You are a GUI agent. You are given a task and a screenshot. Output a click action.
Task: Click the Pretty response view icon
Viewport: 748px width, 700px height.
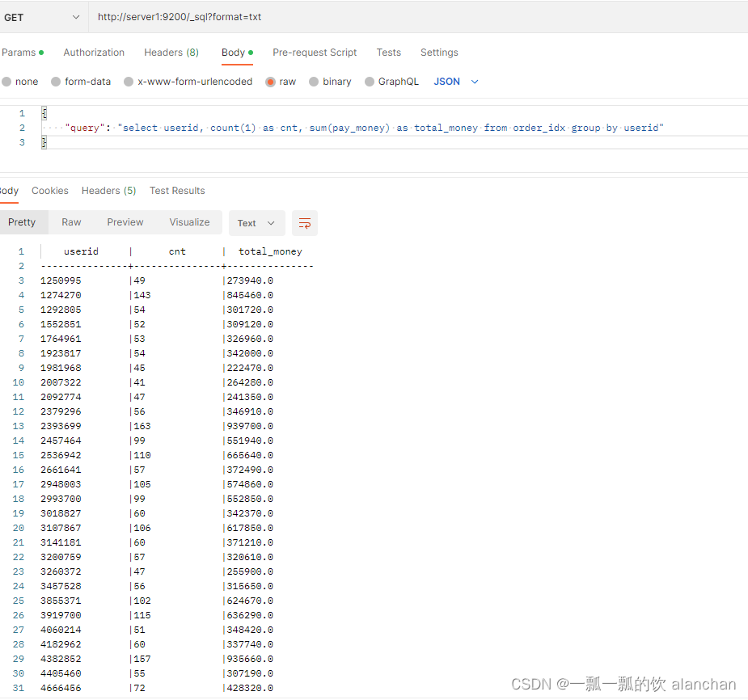click(x=23, y=222)
